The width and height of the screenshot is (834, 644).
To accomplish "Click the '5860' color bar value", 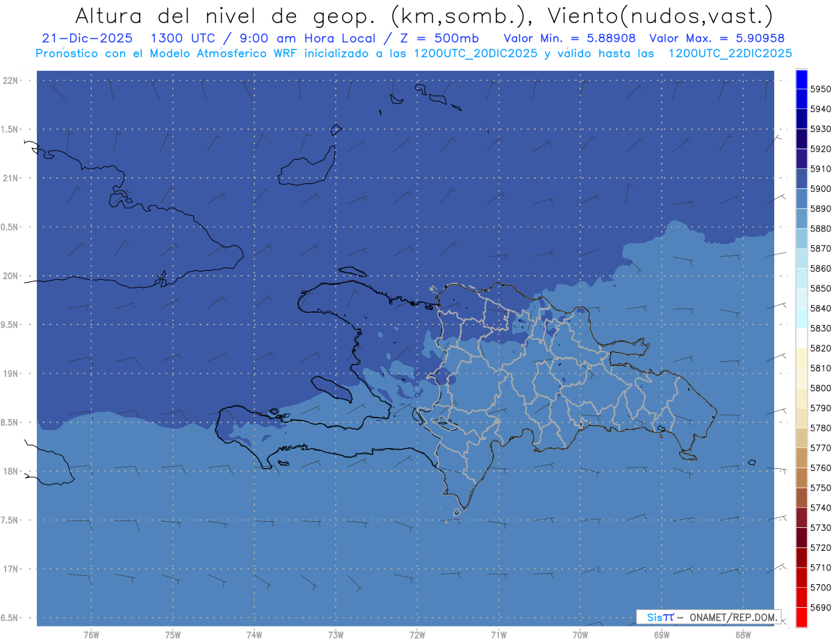I will click(820, 268).
